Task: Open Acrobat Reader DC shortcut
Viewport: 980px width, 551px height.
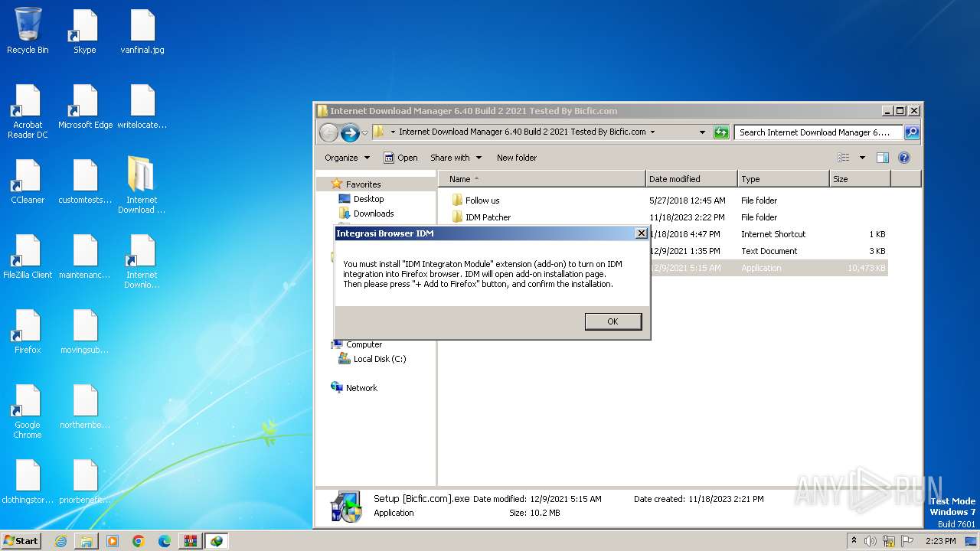Action: click(x=28, y=111)
